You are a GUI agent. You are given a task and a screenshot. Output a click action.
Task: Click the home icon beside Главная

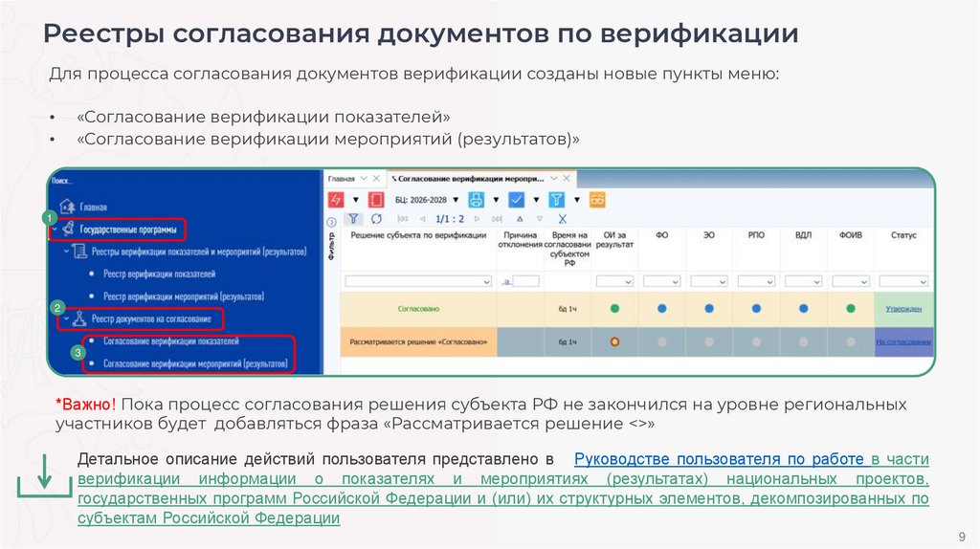67,206
